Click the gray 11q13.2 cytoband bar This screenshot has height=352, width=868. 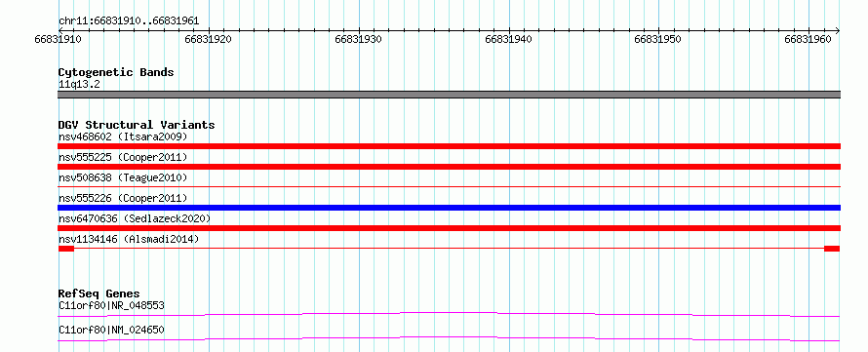449,95
